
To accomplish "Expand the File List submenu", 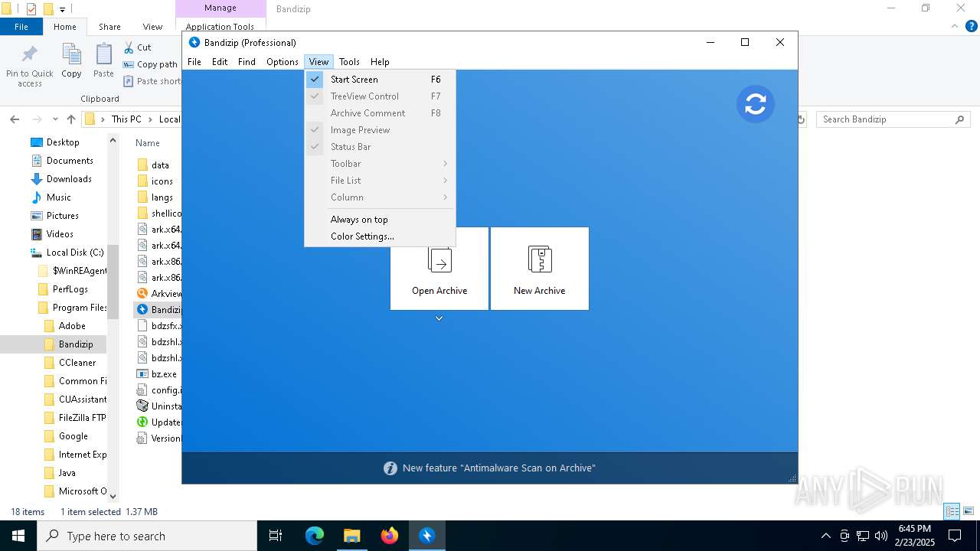I will click(380, 181).
